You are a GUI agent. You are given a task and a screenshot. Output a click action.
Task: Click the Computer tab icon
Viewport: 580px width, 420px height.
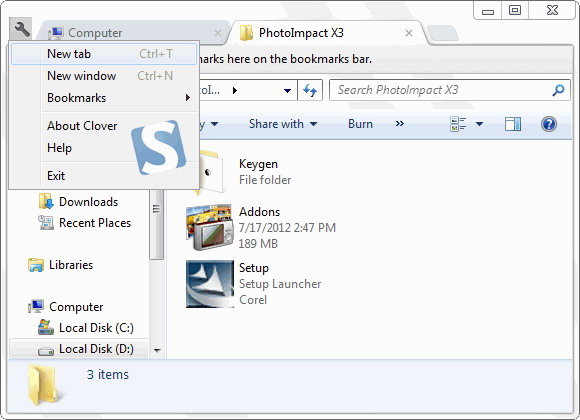point(55,33)
